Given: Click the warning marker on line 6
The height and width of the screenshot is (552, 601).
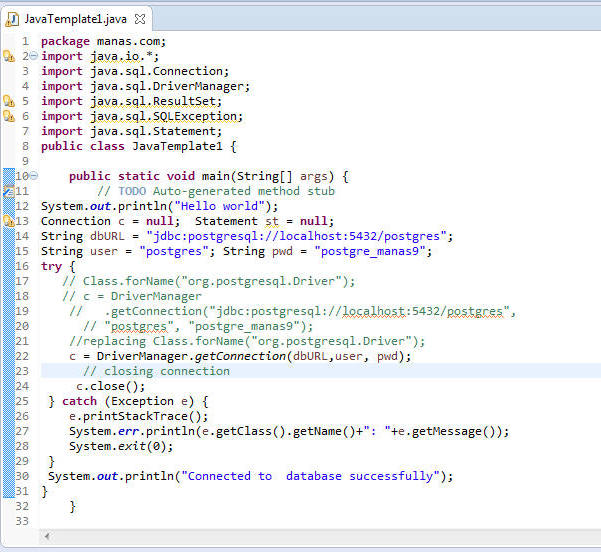Looking at the screenshot, I should coord(9,116).
